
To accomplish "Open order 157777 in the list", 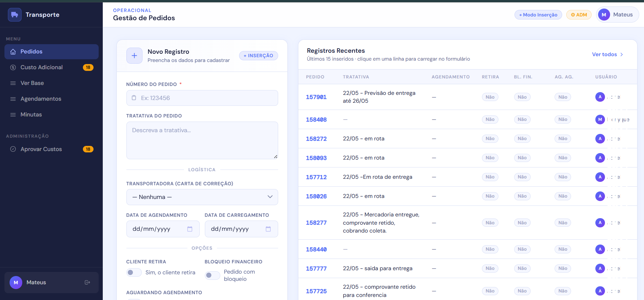I will 316,268.
